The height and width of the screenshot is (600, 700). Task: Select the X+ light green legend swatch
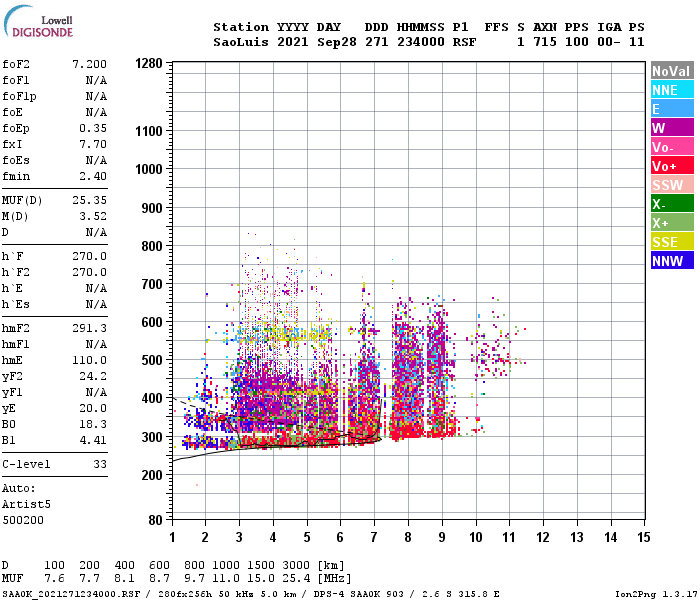point(672,223)
